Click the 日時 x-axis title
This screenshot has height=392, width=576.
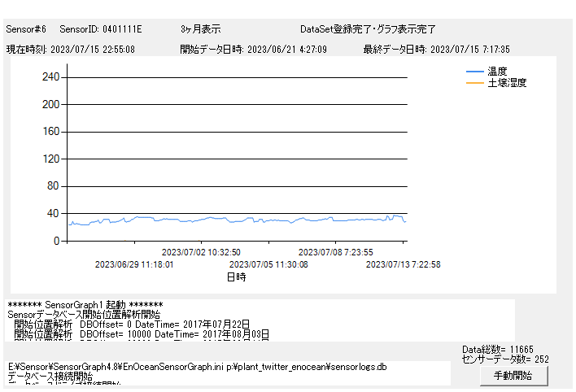click(236, 277)
